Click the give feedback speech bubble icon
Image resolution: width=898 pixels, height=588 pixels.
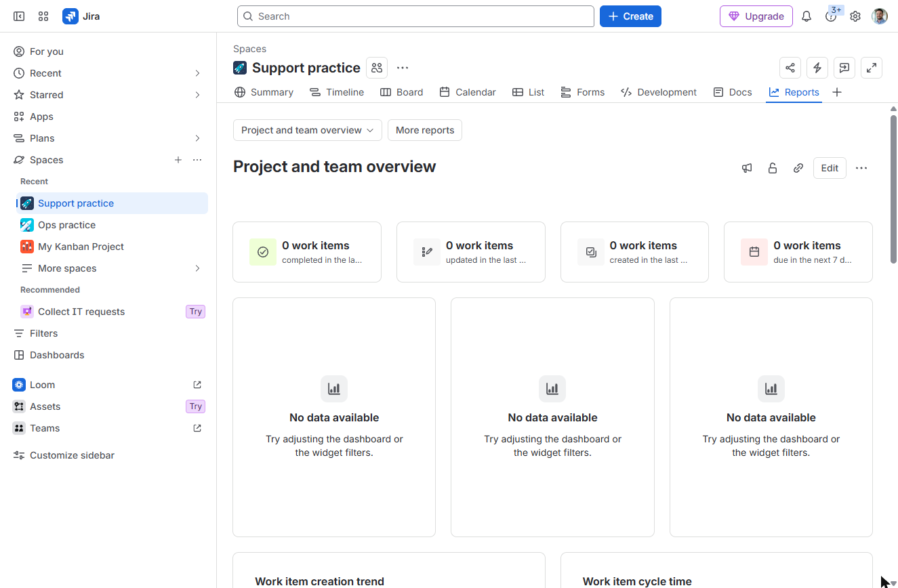pos(844,68)
